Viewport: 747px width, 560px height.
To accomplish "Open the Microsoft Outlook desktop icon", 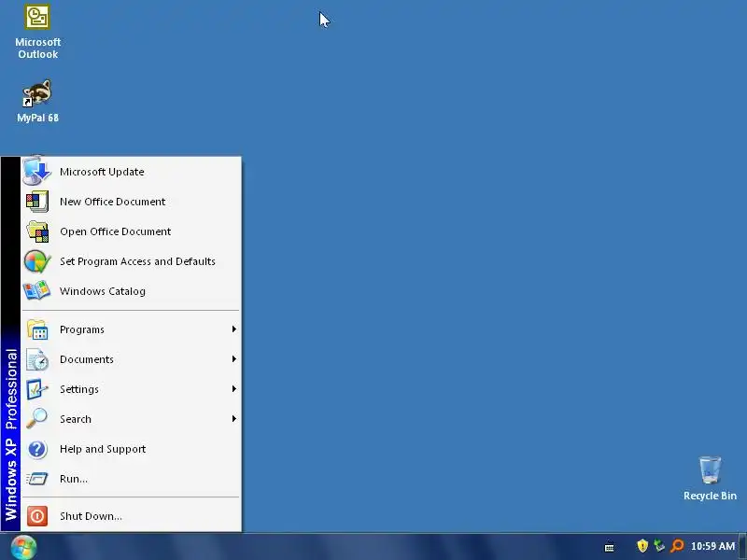I will (x=37, y=32).
